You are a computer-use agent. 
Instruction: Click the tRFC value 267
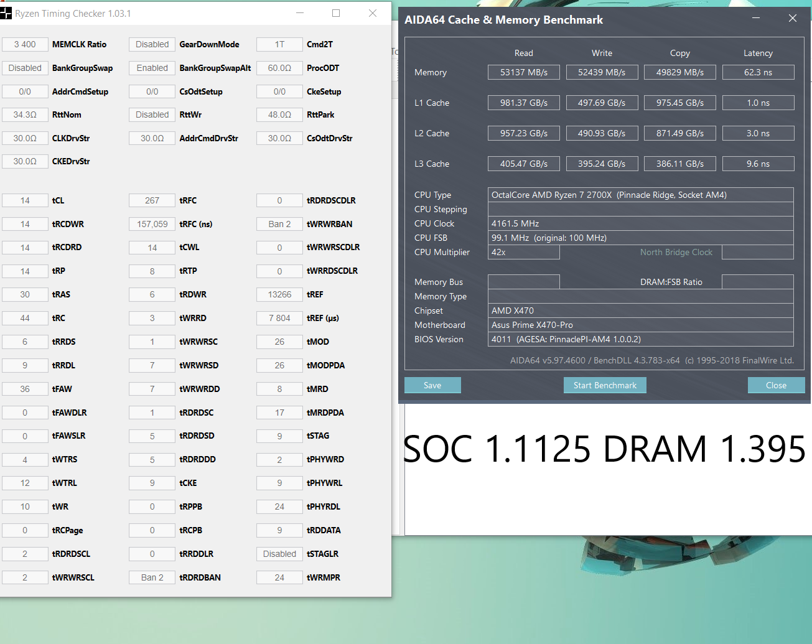pyautogui.click(x=152, y=200)
